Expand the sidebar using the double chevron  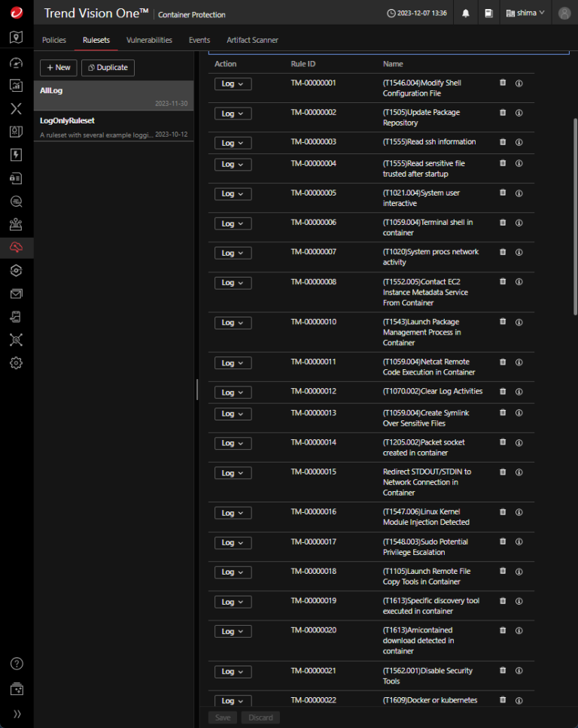pos(17,714)
